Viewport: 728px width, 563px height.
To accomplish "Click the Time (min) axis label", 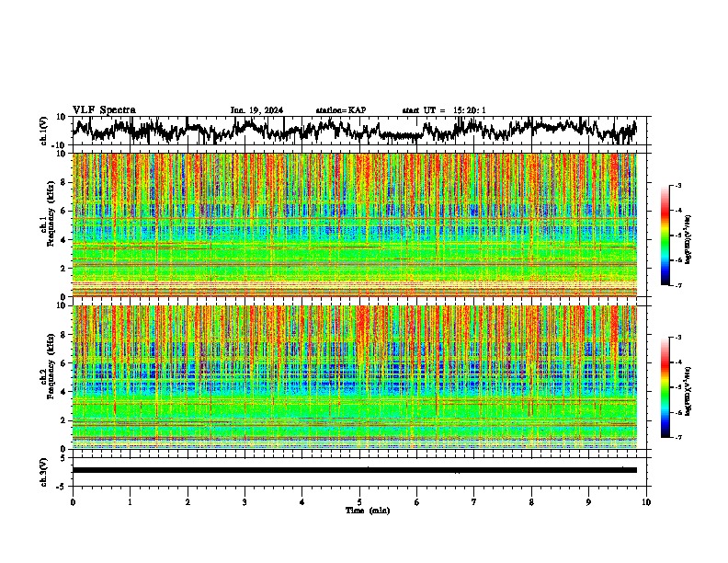I will pyautogui.click(x=368, y=511).
